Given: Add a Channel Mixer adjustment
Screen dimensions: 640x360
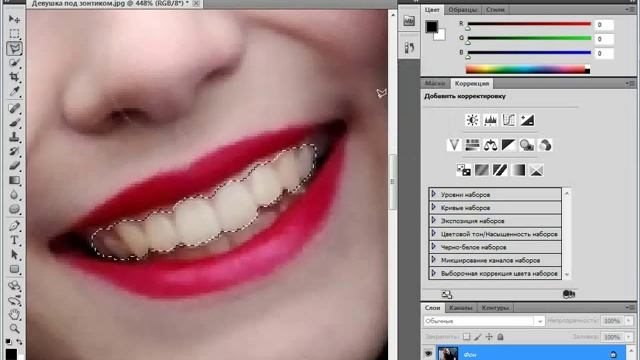Looking at the screenshot, I should [545, 145].
